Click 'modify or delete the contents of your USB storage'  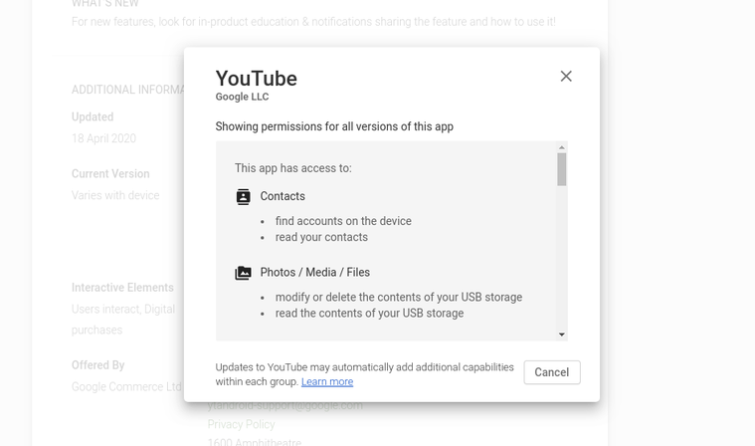pos(399,297)
